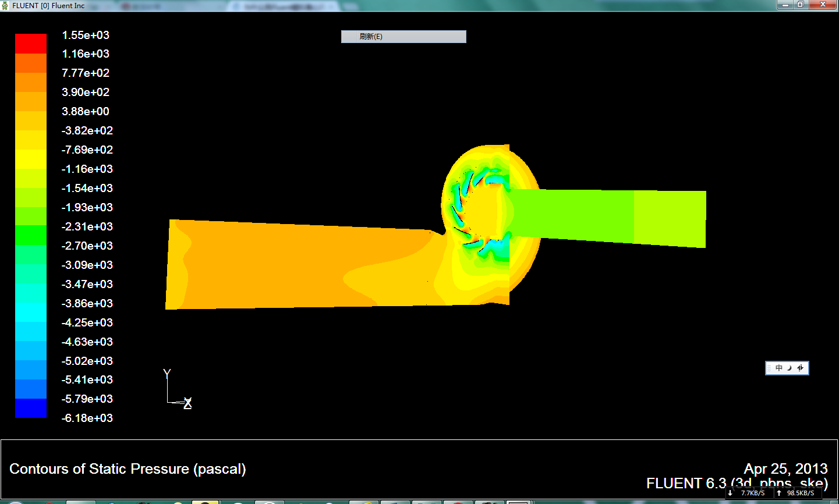Click the FLUENT app icon in title bar
The width and height of the screenshot is (839, 504).
click(5, 5)
